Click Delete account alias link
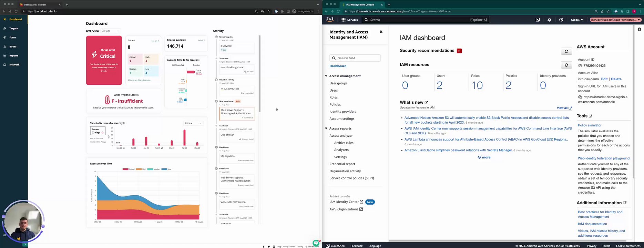This screenshot has width=644, height=248. tap(616, 79)
